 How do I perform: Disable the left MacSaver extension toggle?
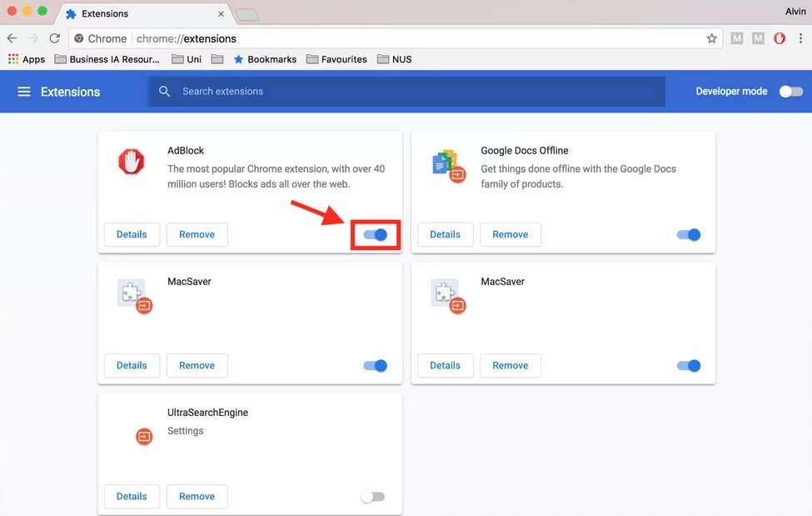click(376, 366)
